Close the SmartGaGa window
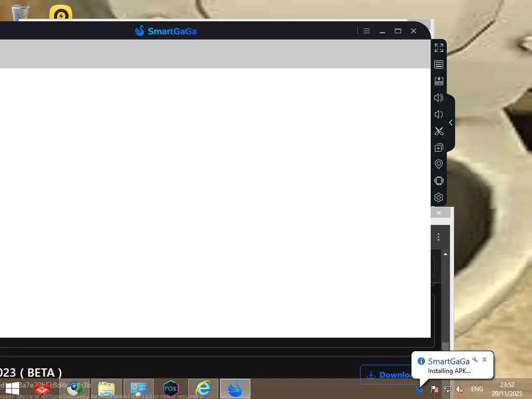Screen dimensions: 532x399 coord(414,31)
